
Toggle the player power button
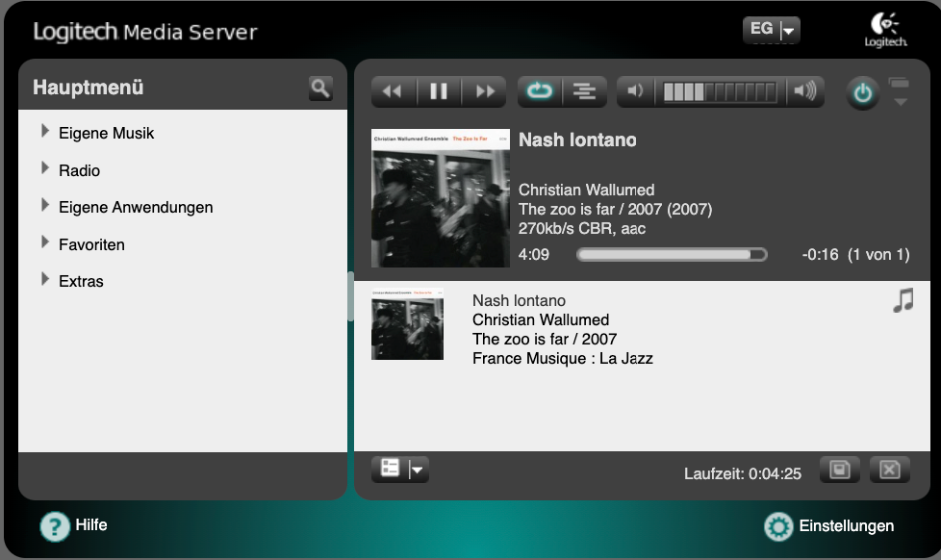click(x=863, y=93)
